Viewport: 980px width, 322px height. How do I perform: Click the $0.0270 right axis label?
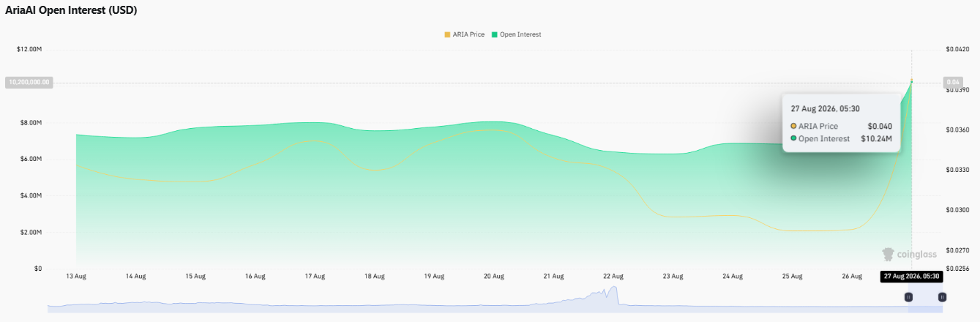pos(957,250)
